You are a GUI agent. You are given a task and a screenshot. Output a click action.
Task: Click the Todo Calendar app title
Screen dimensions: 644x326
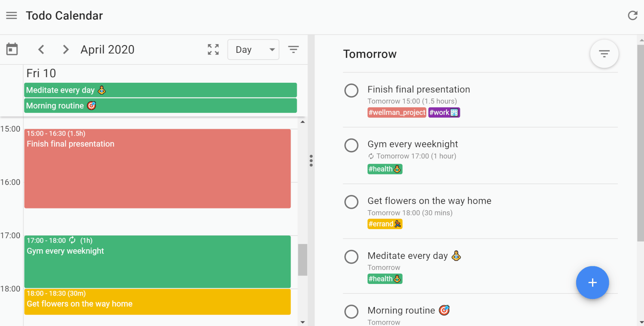coord(64,15)
